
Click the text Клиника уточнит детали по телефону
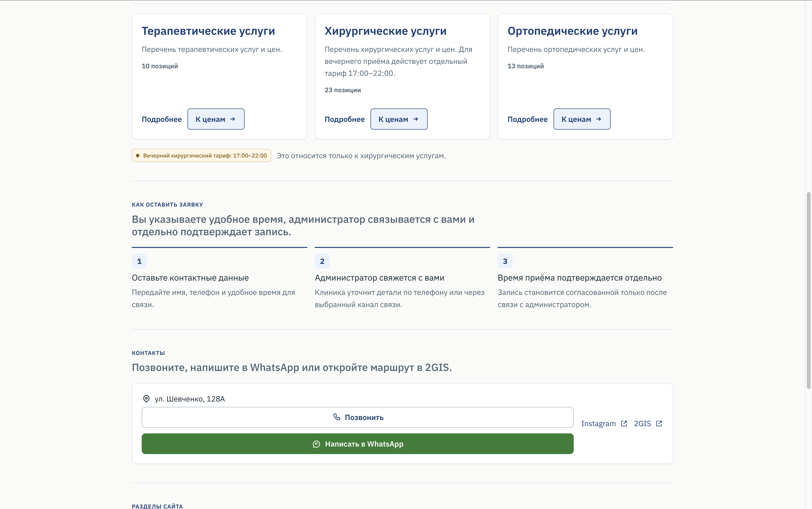coord(400,299)
